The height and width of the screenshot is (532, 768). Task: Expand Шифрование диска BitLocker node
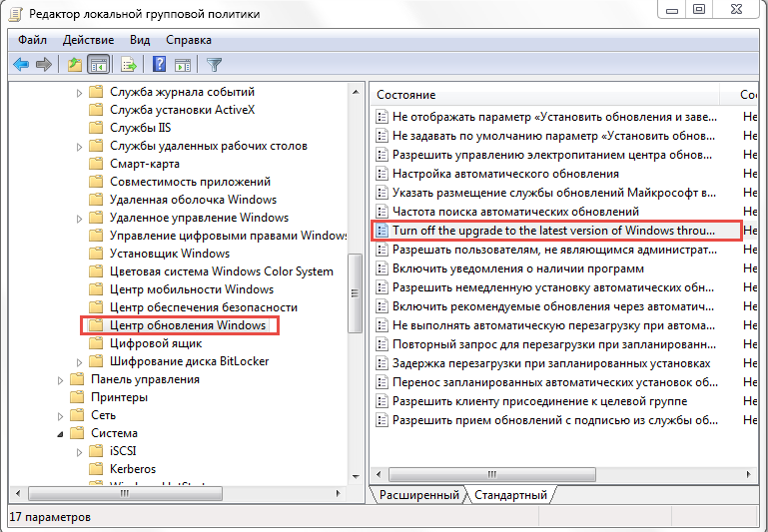pyautogui.click(x=79, y=362)
